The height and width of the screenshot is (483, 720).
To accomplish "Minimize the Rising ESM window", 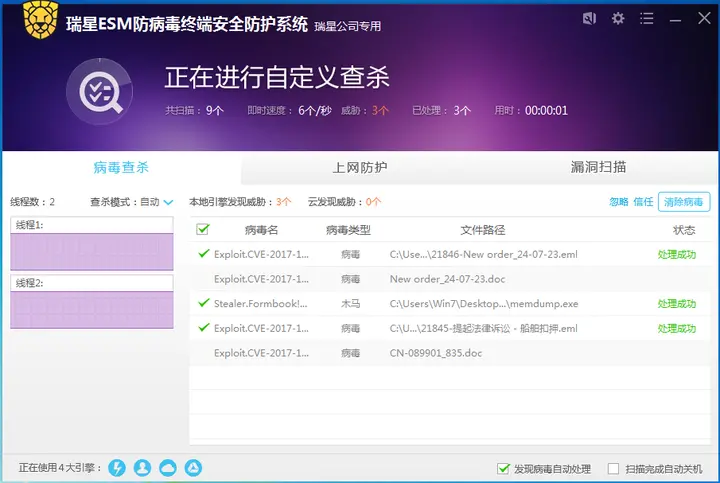I will pos(675,19).
